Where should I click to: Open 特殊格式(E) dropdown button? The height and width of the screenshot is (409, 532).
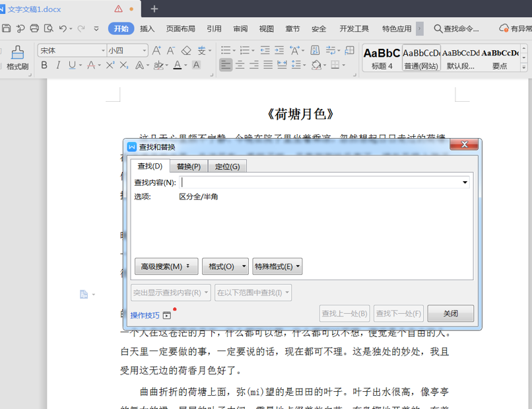coord(277,266)
